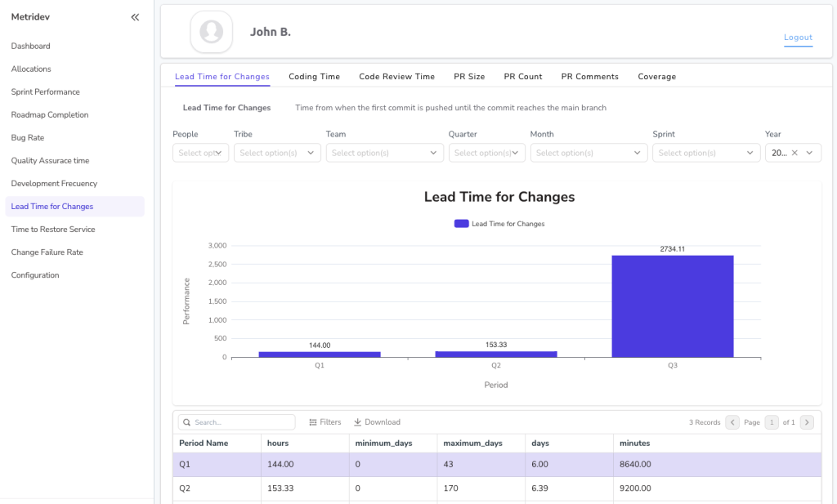This screenshot has height=504, width=837.
Task: Collapse the sidebar using the double-chevron icon
Action: point(135,16)
